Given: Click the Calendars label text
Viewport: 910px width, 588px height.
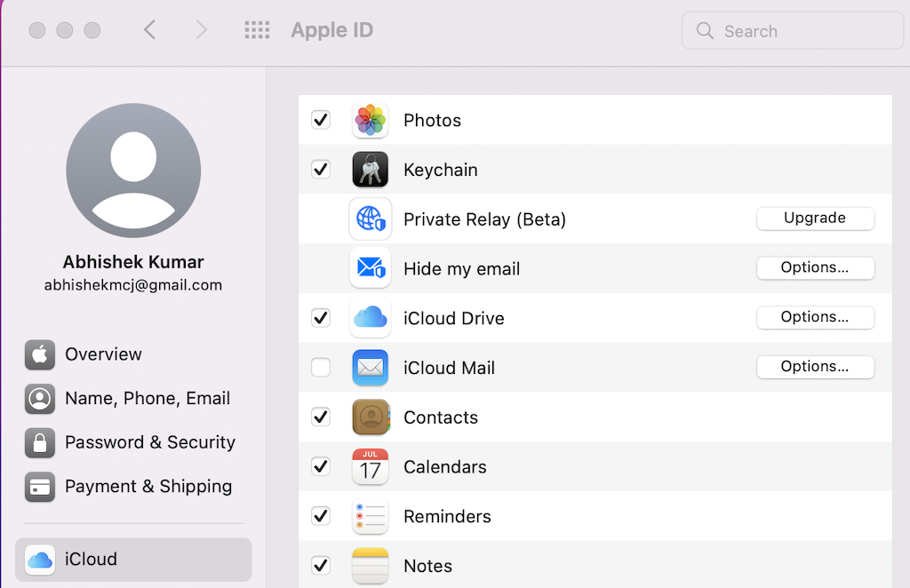Looking at the screenshot, I should click(445, 467).
